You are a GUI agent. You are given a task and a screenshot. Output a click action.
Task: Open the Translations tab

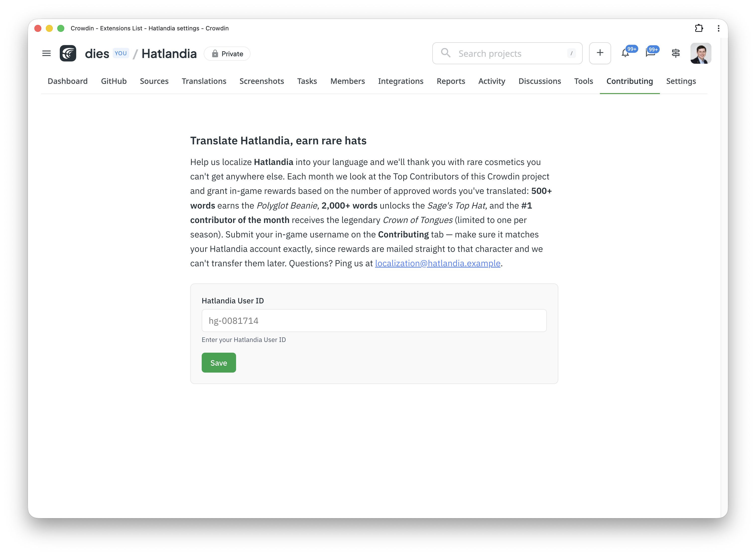click(x=204, y=81)
